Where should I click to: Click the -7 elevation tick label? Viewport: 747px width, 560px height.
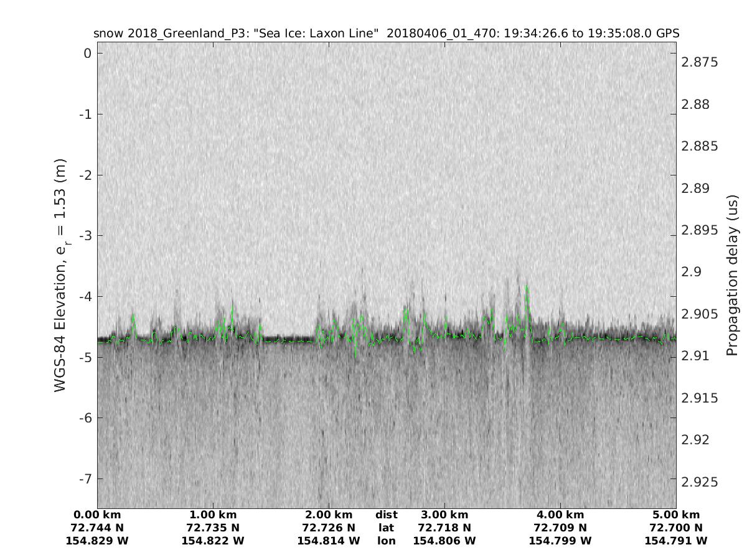[x=85, y=479]
